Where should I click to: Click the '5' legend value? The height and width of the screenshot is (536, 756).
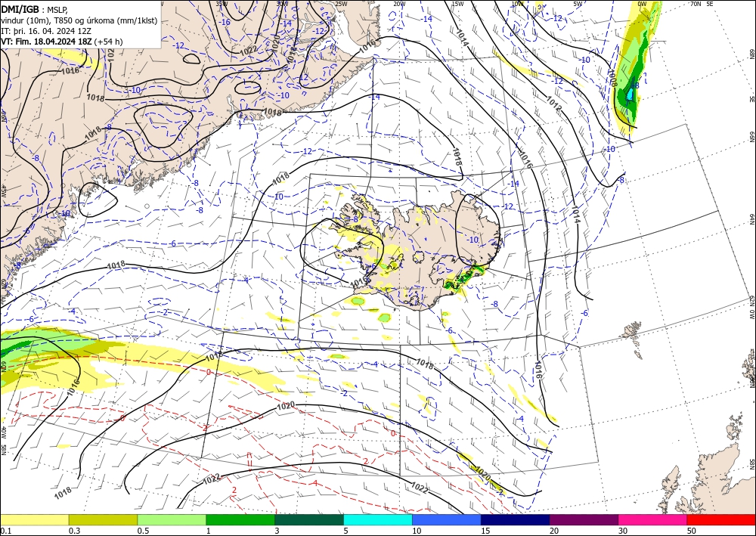(346, 531)
